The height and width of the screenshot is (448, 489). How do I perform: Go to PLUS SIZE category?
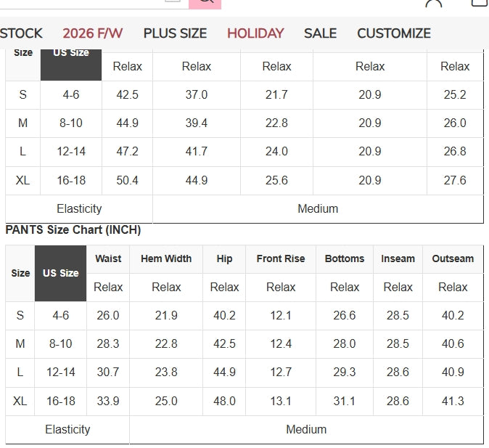point(175,33)
